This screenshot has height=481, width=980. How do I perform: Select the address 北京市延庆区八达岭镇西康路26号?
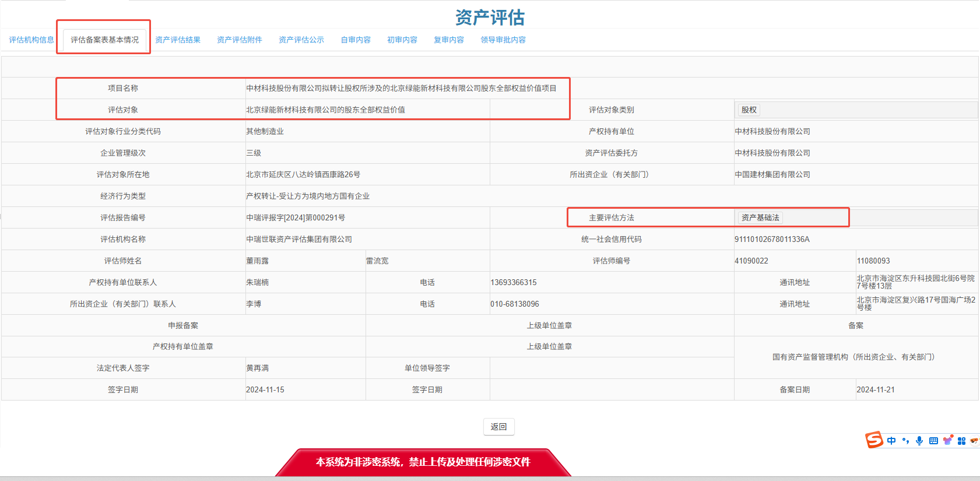303,174
